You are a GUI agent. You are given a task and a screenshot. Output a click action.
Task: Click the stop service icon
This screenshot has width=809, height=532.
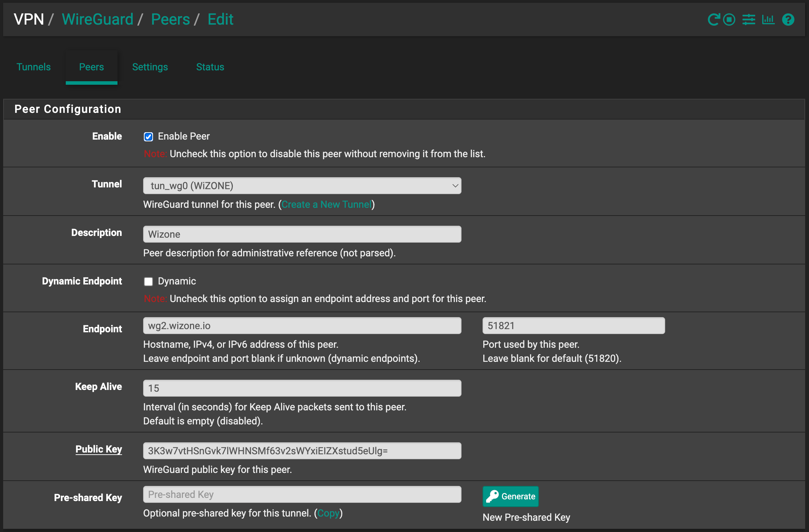pos(730,20)
